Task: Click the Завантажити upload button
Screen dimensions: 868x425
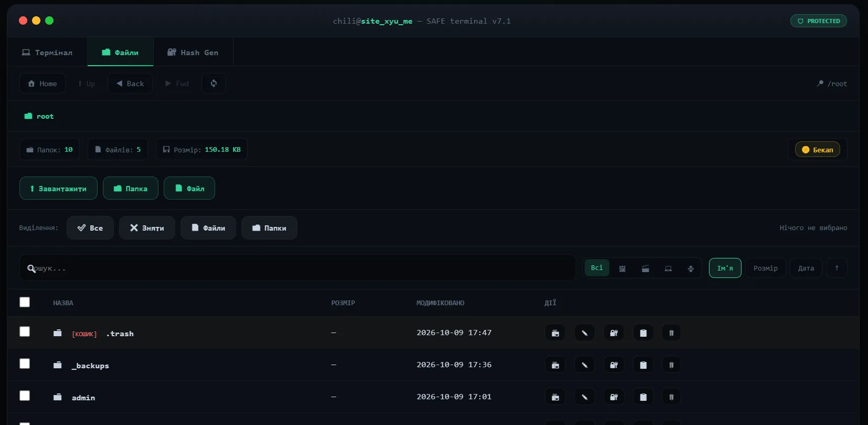Action: (x=58, y=188)
